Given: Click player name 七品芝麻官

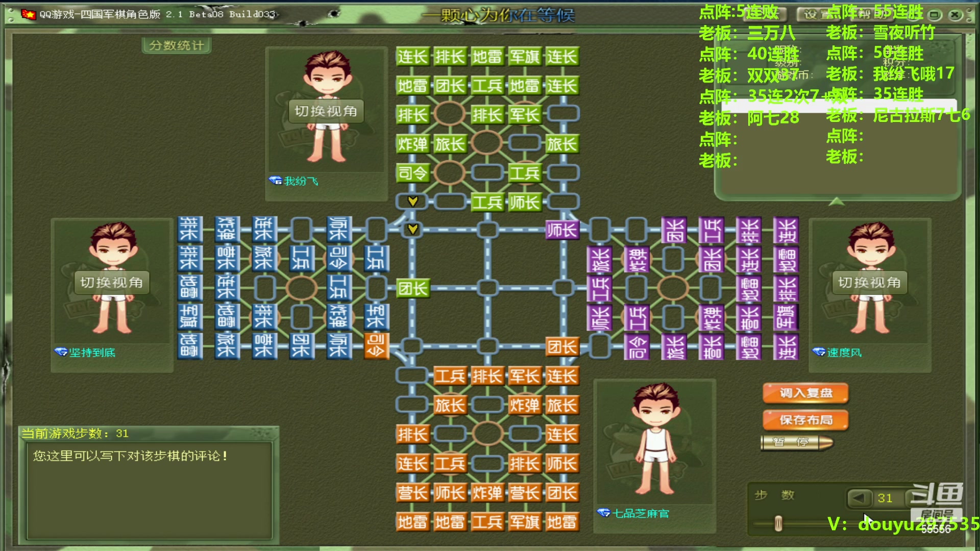Looking at the screenshot, I should (641, 513).
